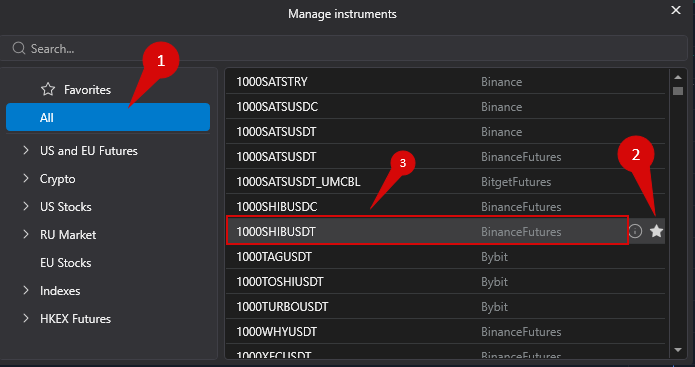The width and height of the screenshot is (695, 367).
Task: Toggle favorite star for 1000SHIBUSDT BinanceFutures
Action: [656, 231]
